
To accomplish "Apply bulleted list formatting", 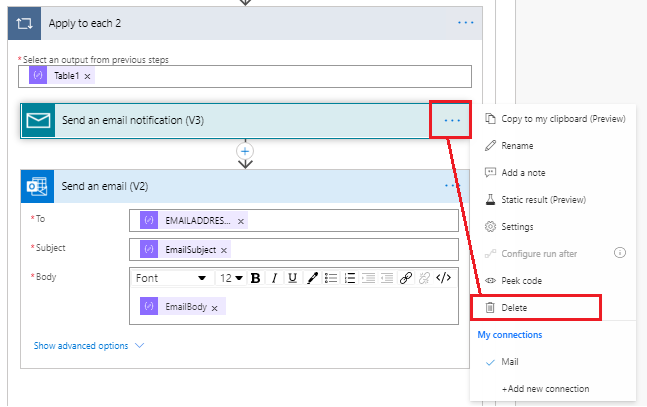I will pyautogui.click(x=331, y=278).
